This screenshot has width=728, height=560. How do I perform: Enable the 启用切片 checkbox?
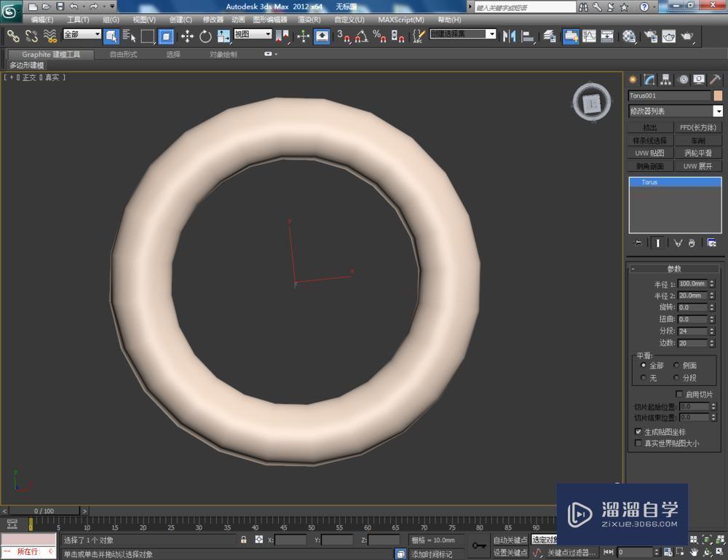pyautogui.click(x=681, y=394)
